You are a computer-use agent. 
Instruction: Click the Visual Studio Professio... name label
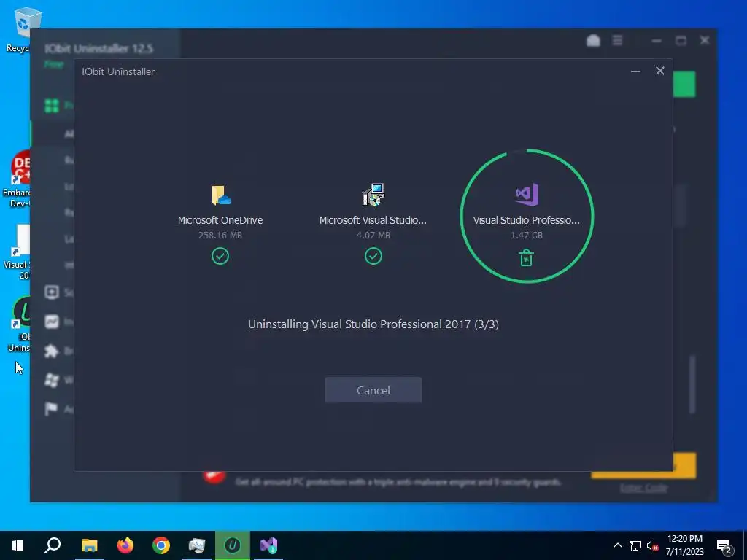[x=527, y=220]
